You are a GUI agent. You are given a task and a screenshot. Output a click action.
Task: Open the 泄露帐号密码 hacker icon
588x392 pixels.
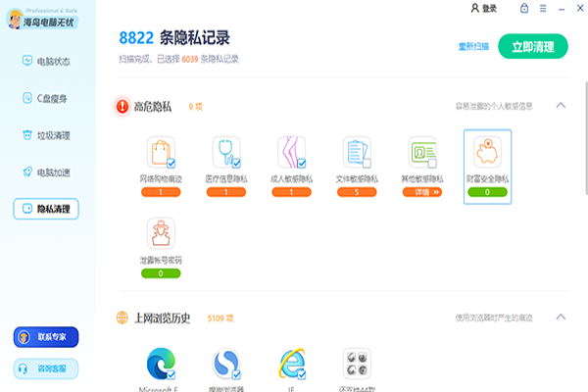(x=160, y=233)
